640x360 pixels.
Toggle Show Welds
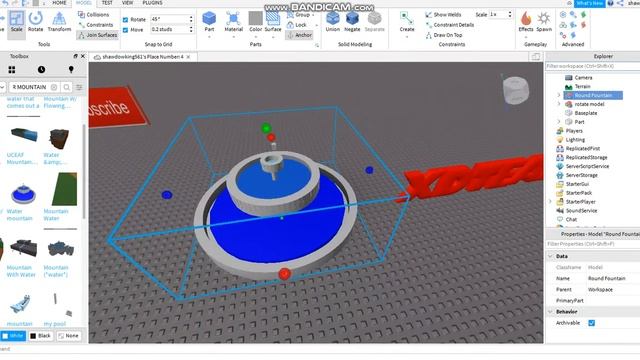pos(443,15)
